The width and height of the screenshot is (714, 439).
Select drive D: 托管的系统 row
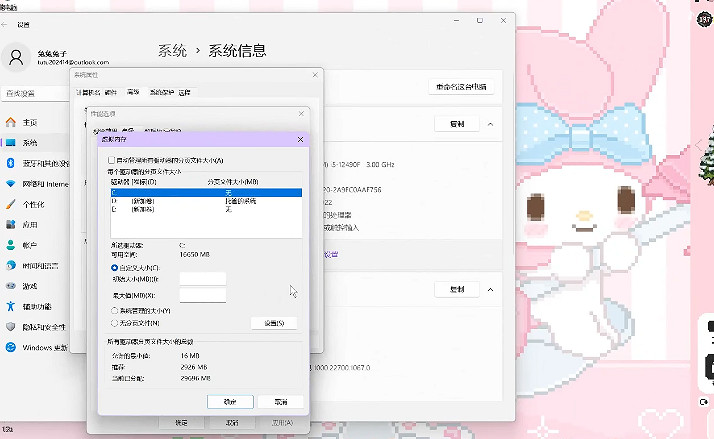point(206,201)
